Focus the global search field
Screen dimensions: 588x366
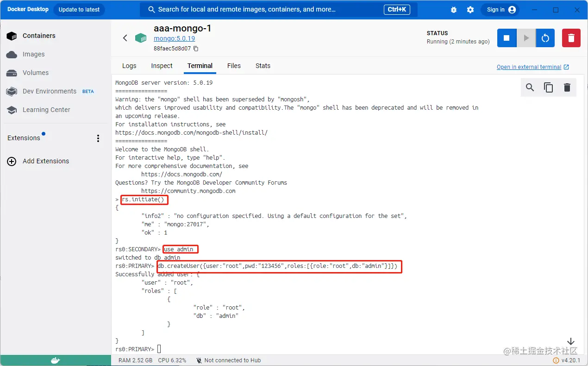click(279, 9)
